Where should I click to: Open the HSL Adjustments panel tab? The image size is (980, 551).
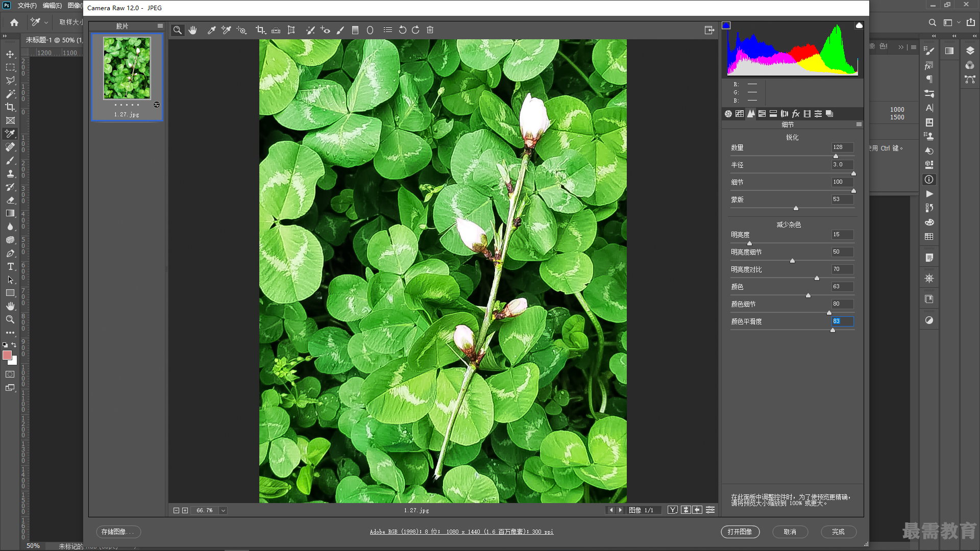(x=762, y=114)
